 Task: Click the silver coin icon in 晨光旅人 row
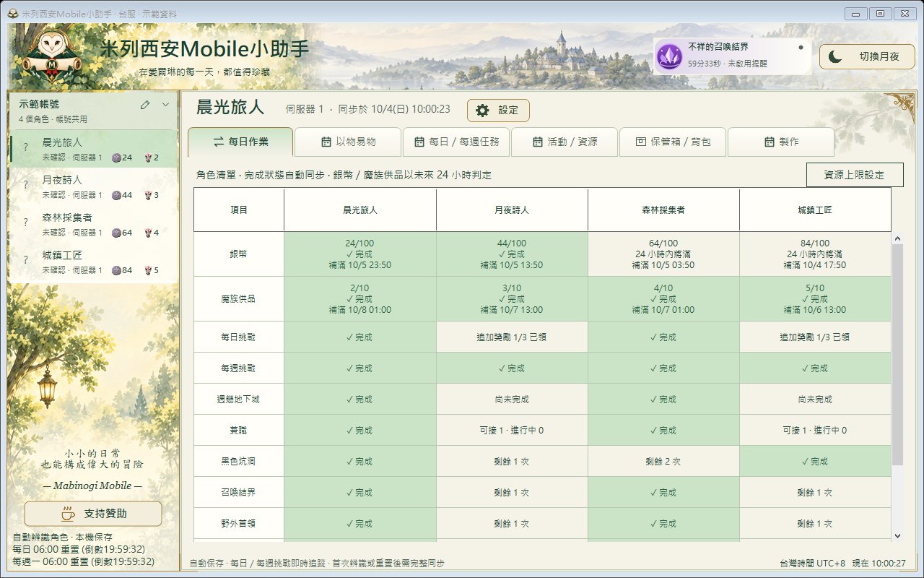pyautogui.click(x=116, y=158)
